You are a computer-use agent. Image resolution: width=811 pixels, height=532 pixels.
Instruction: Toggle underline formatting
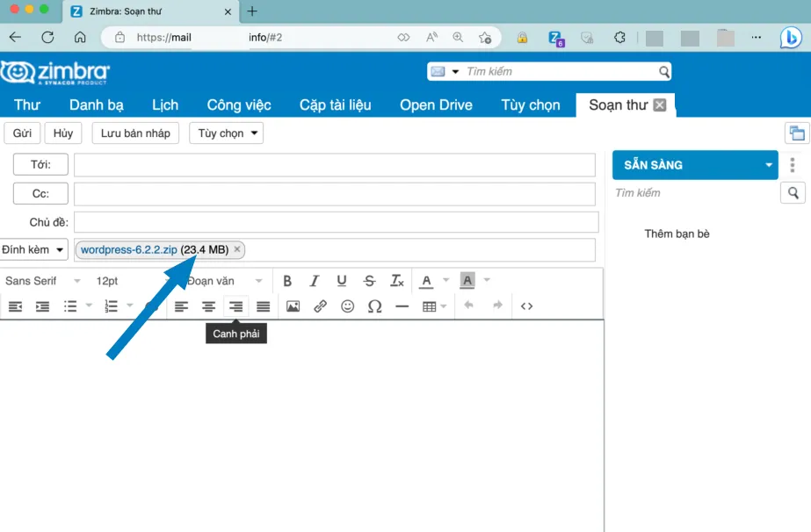[341, 280]
